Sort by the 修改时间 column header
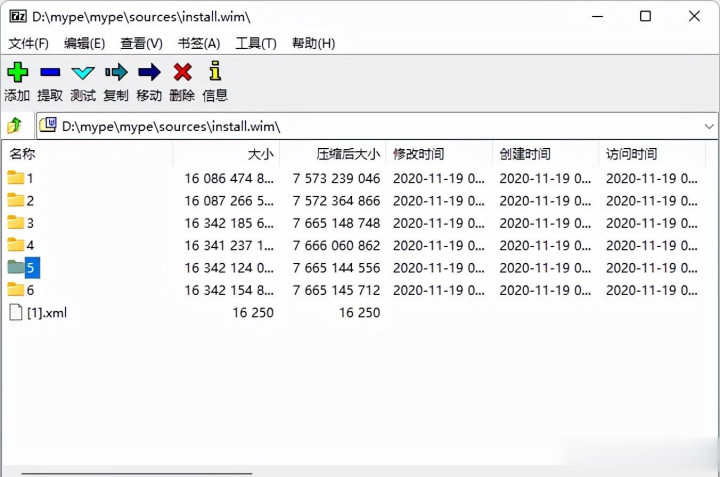Image resolution: width=720 pixels, height=477 pixels. (439, 154)
